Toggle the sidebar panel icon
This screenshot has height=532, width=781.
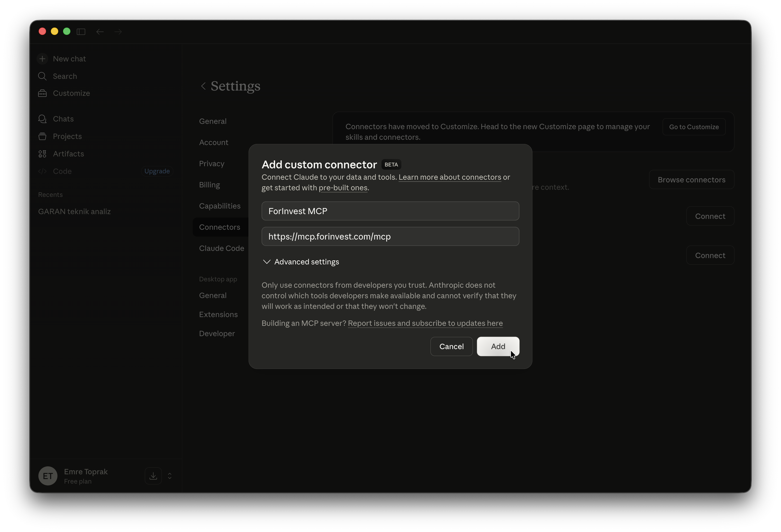pyautogui.click(x=81, y=31)
